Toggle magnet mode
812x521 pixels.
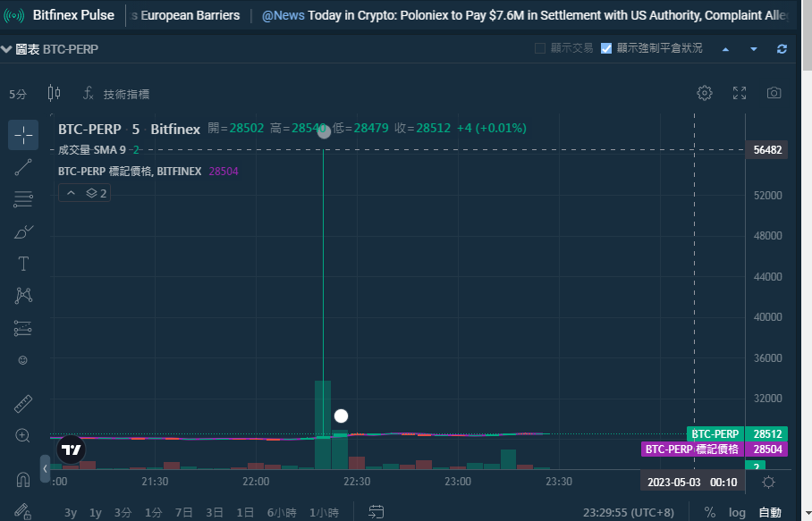(x=23, y=480)
